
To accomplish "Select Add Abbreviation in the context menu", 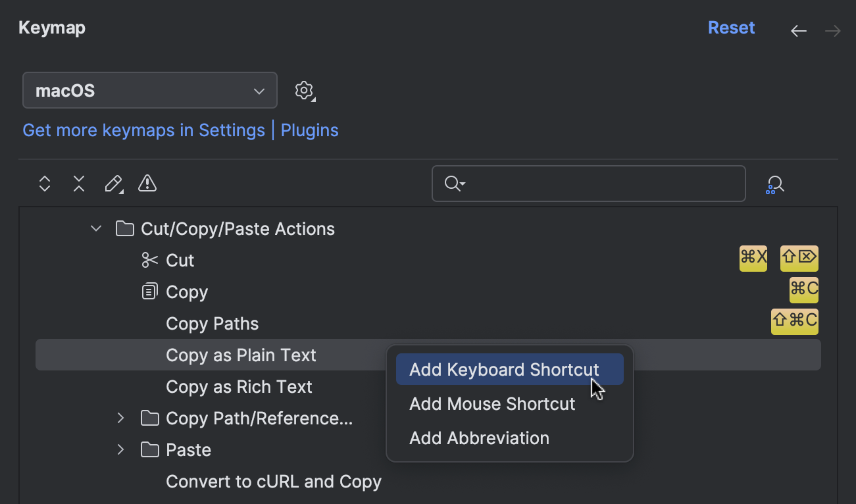I will 479,438.
